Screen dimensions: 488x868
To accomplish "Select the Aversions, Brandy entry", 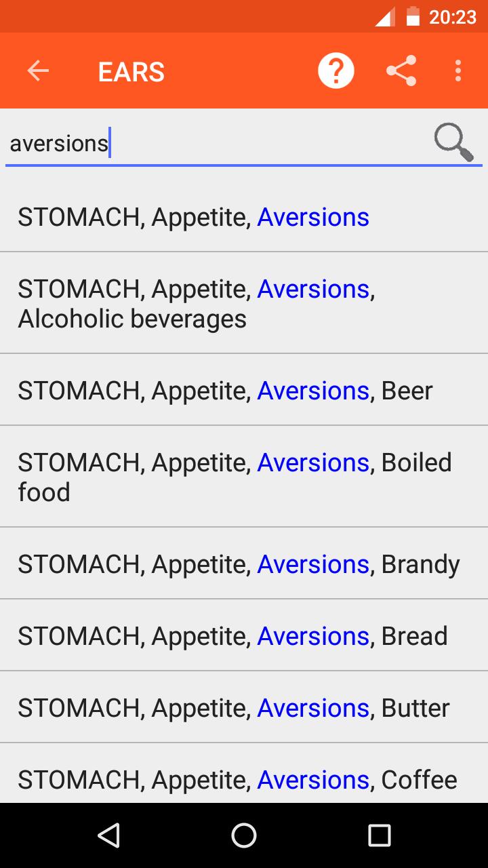I will [x=244, y=564].
